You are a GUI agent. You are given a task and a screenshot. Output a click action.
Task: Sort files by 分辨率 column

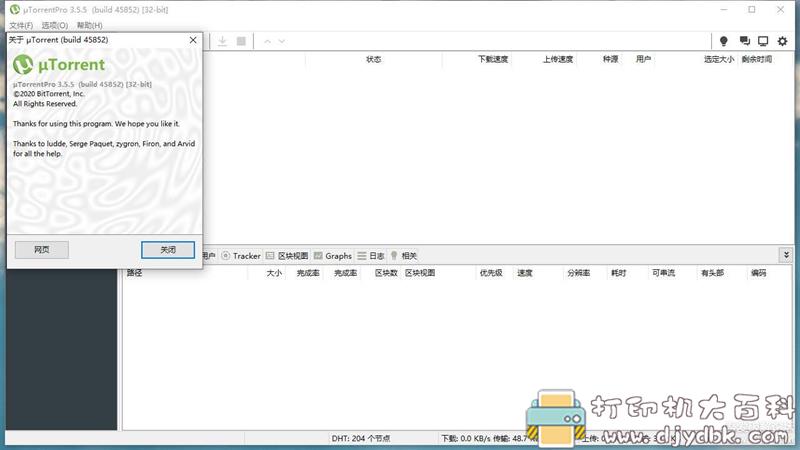pos(579,273)
